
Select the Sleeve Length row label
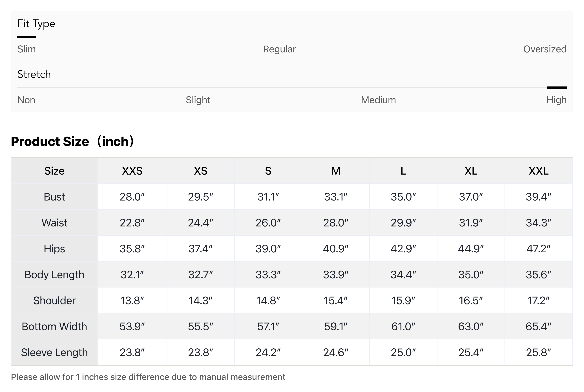tap(54, 352)
